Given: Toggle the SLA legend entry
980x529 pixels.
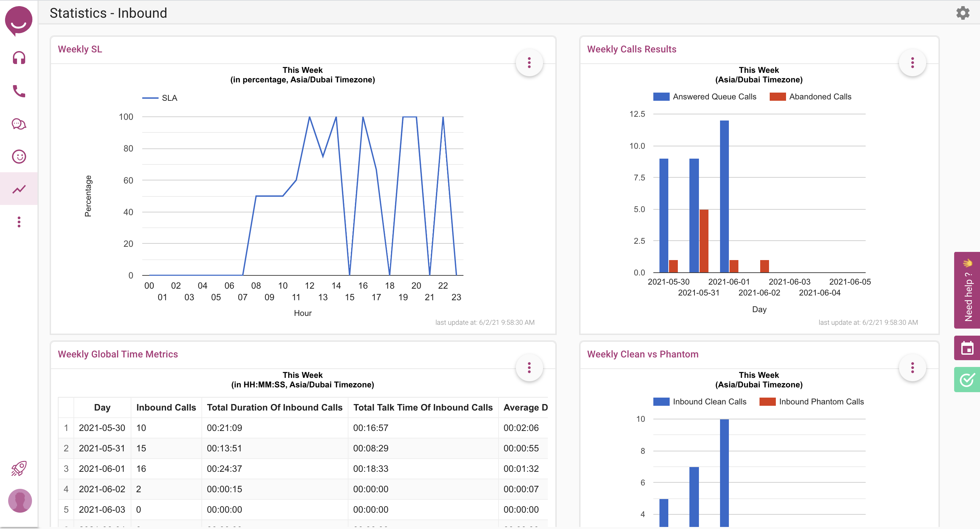Looking at the screenshot, I should click(160, 98).
